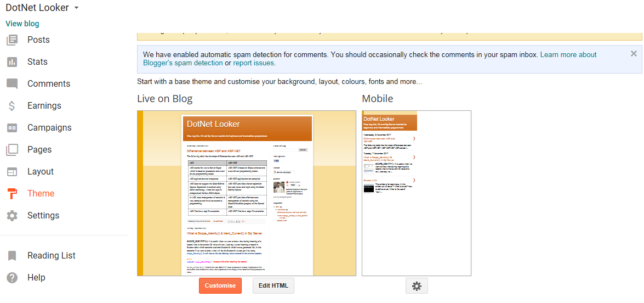Viewport: 644px width, 303px height.
Task: Click the Help question mark icon
Action: click(x=12, y=278)
